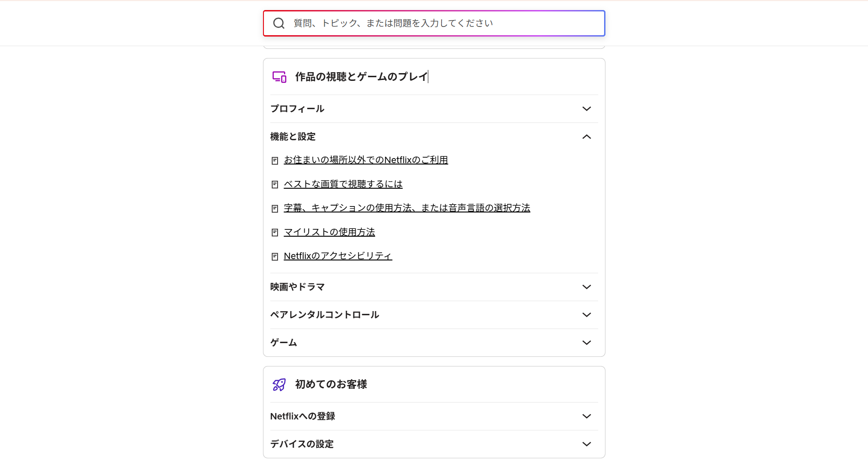The height and width of the screenshot is (472, 868).
Task: Click the devices icon beside 作品の視聴とゲームのプレイ
Action: point(279,77)
